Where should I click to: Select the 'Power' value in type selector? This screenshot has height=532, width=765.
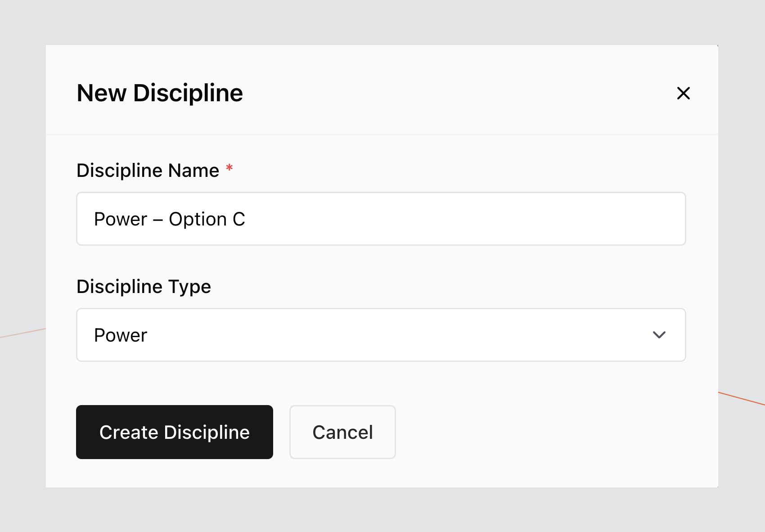point(121,335)
